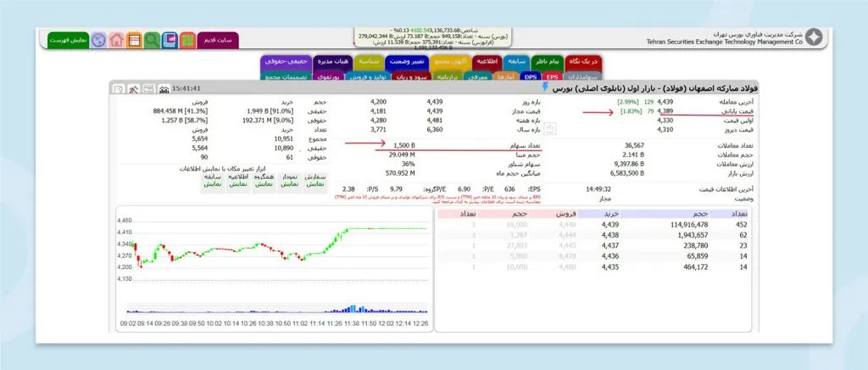868x370 pixels.
Task: Open the EPS tab
Action: click(x=552, y=76)
